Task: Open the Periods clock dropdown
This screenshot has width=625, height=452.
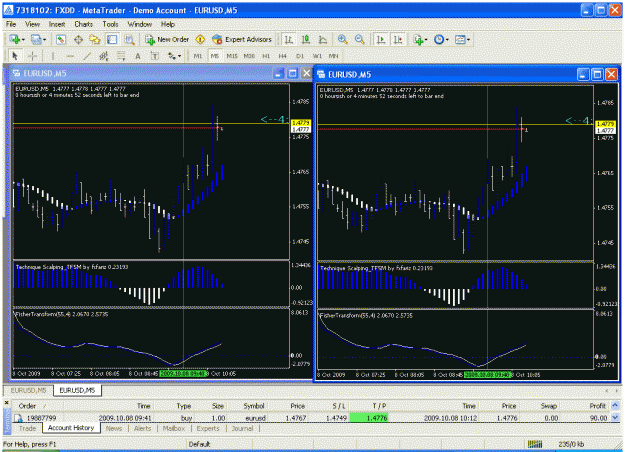Action: [x=441, y=39]
